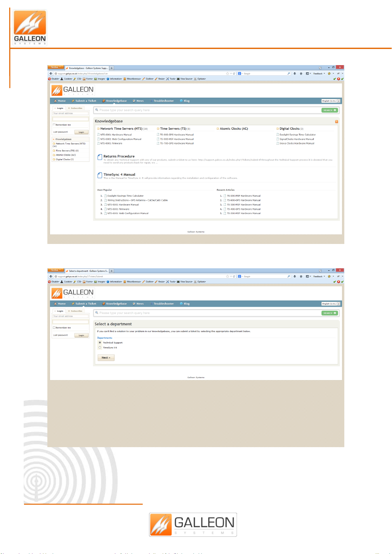
Task: Open the Home menu item on the Knowledgebase page
Action: pyautogui.click(x=60, y=101)
